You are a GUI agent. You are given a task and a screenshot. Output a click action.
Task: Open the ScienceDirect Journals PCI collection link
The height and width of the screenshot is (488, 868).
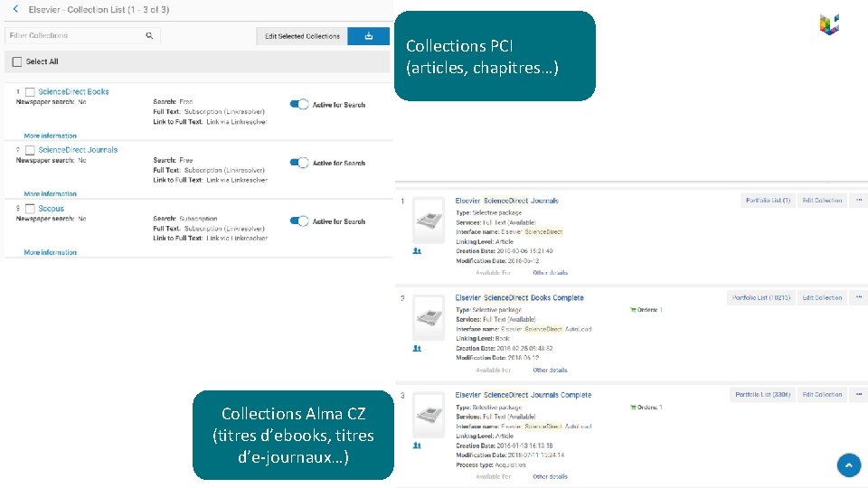coord(78,150)
